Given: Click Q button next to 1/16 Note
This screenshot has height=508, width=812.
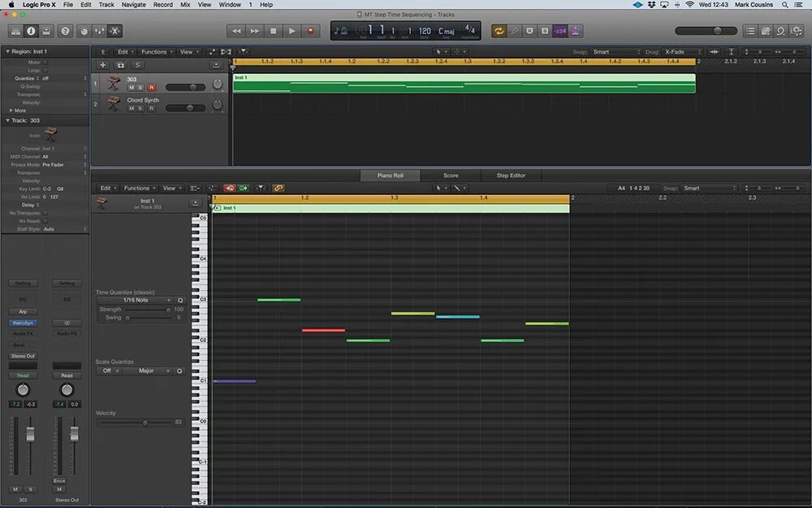Looking at the screenshot, I should (180, 300).
